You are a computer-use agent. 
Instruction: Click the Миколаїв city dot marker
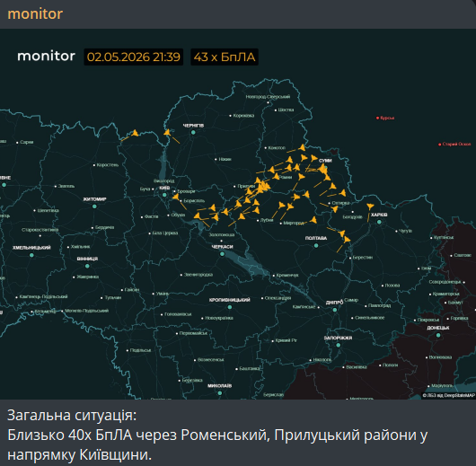click(x=220, y=393)
